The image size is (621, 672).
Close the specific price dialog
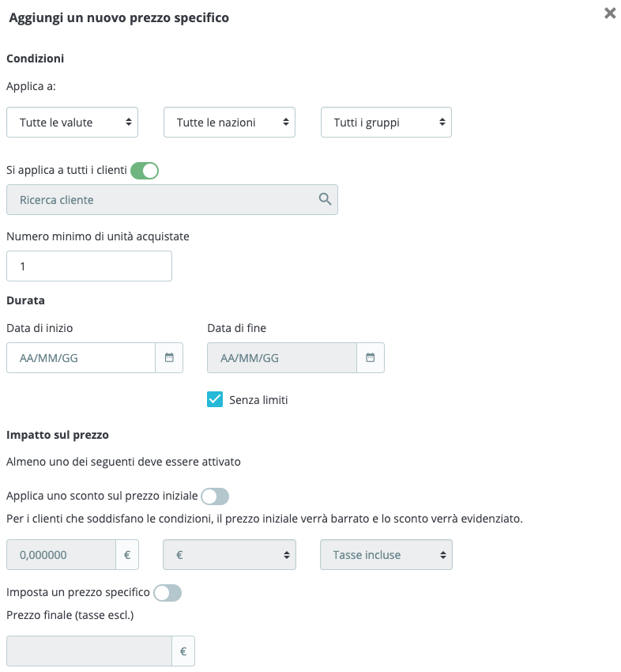point(610,13)
